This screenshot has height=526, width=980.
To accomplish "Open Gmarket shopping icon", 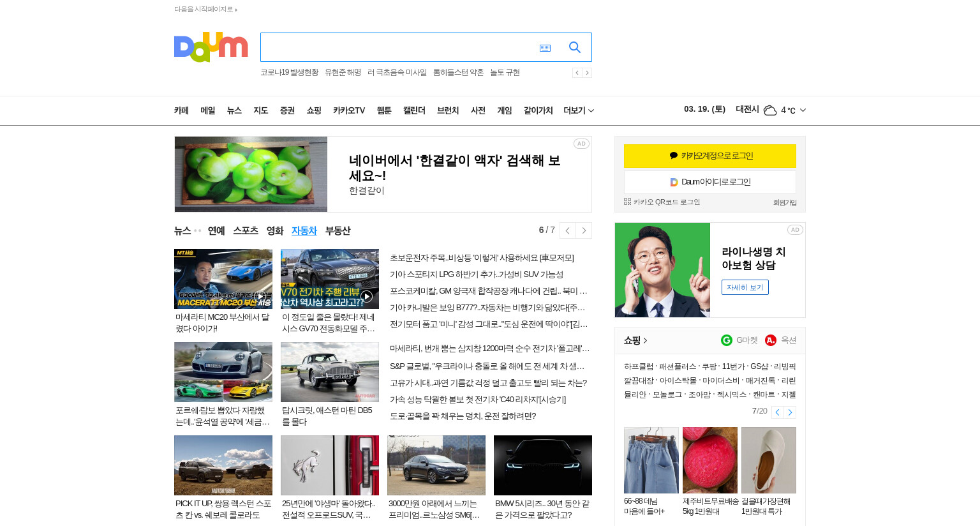I will 727,340.
